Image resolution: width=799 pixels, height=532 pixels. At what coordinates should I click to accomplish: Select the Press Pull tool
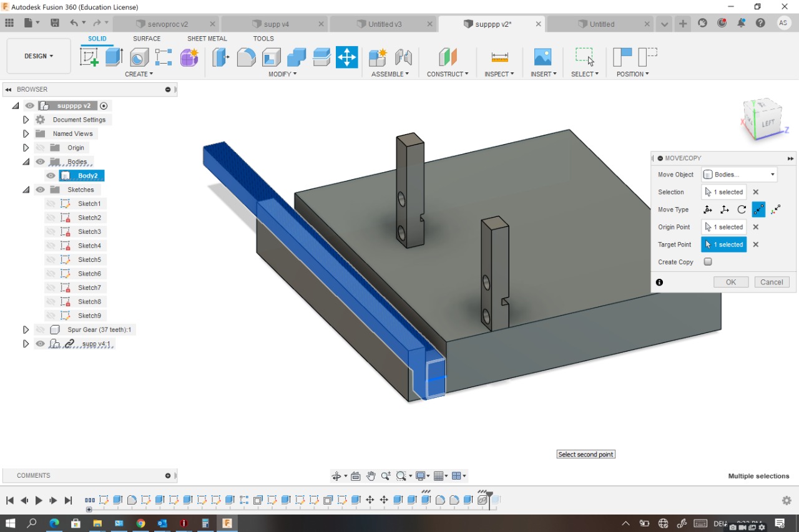pos(220,57)
